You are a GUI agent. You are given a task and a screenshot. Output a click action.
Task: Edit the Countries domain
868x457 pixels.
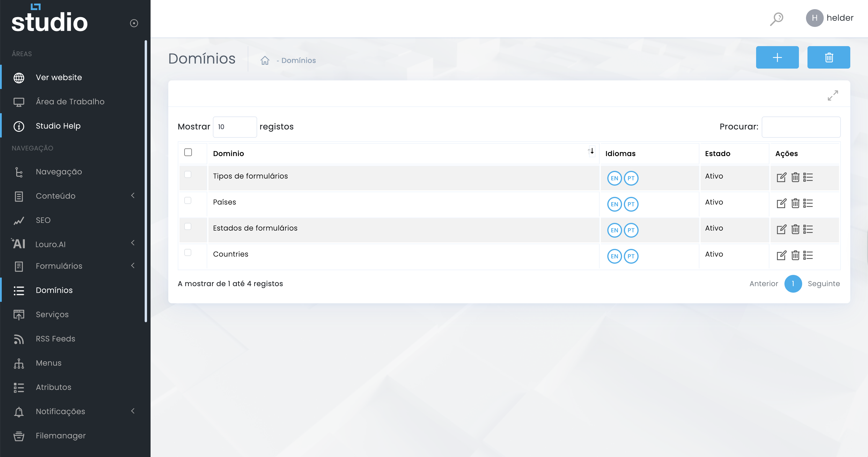(782, 255)
